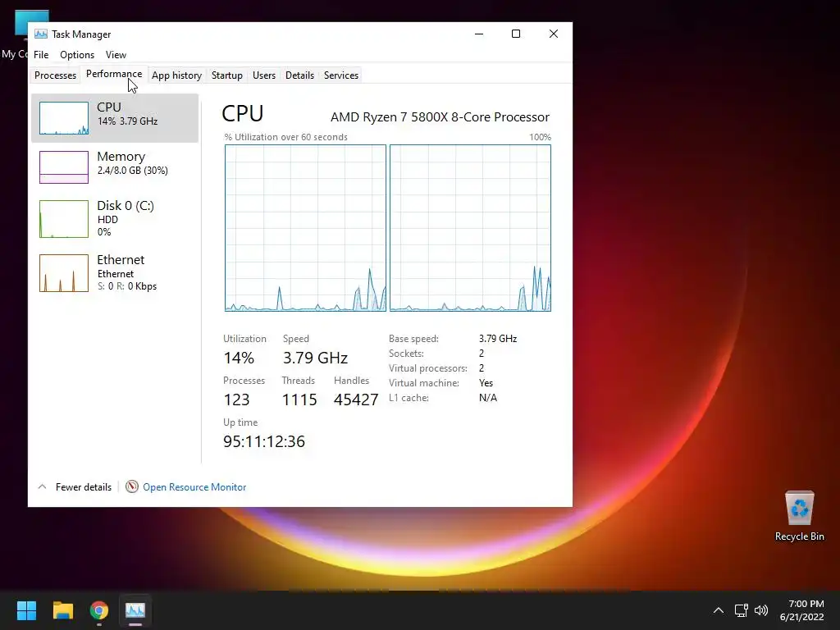840x630 pixels.
Task: Click the Virtual processors label
Action: click(428, 368)
